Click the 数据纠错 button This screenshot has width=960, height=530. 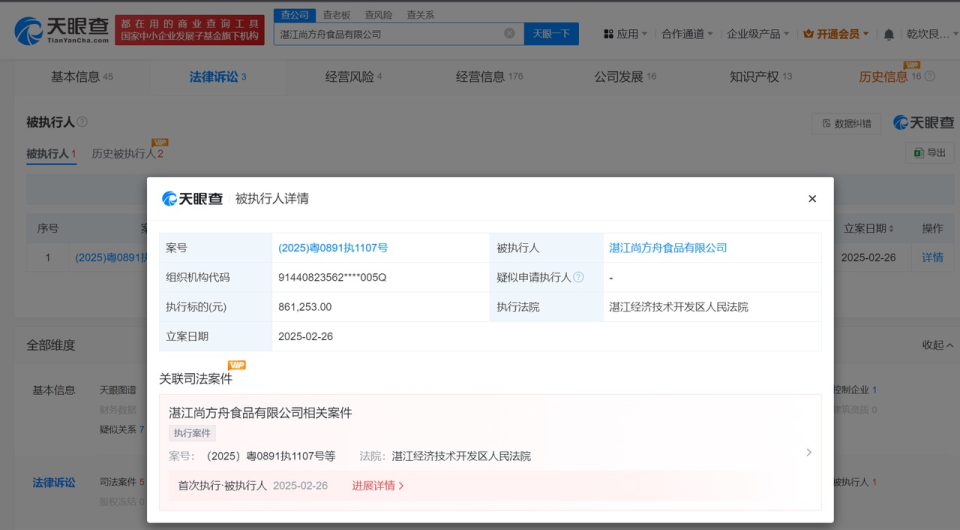tap(846, 124)
